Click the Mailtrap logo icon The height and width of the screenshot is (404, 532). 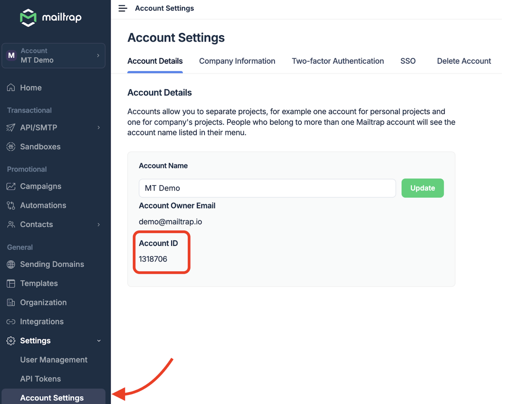click(x=28, y=18)
